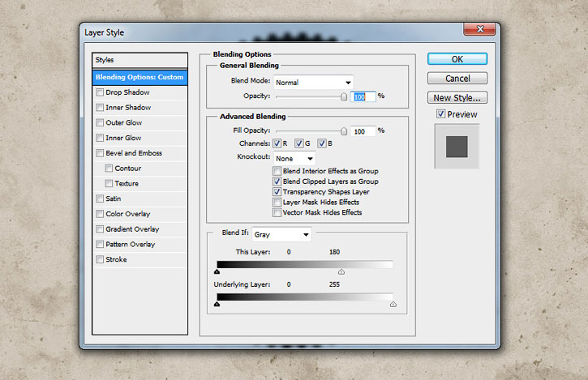Image resolution: width=588 pixels, height=380 pixels.
Task: Click the Cancel button
Action: (457, 79)
